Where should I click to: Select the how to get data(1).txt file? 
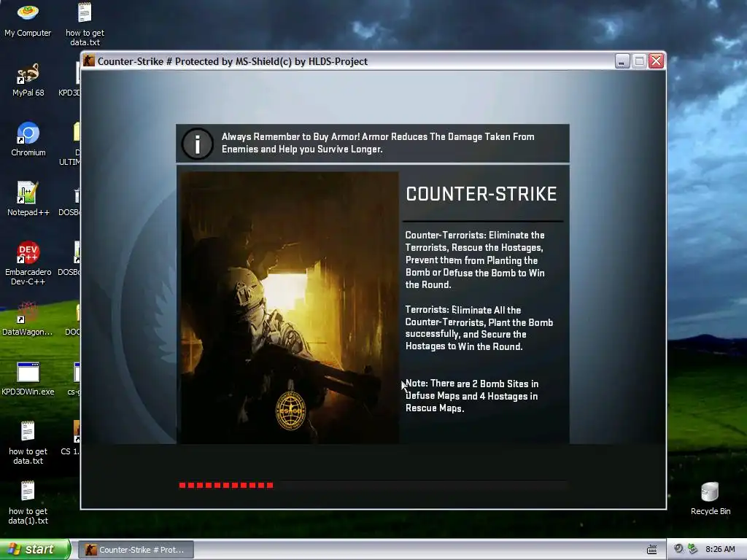[x=28, y=503]
